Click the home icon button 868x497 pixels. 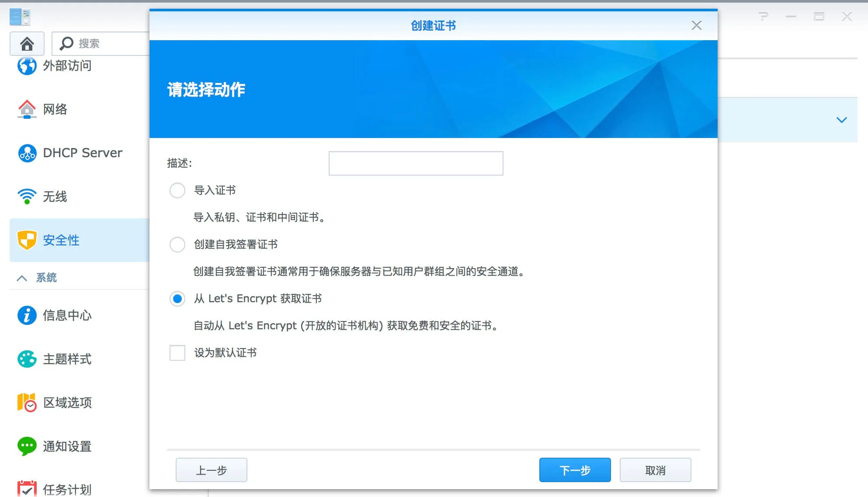coord(27,44)
